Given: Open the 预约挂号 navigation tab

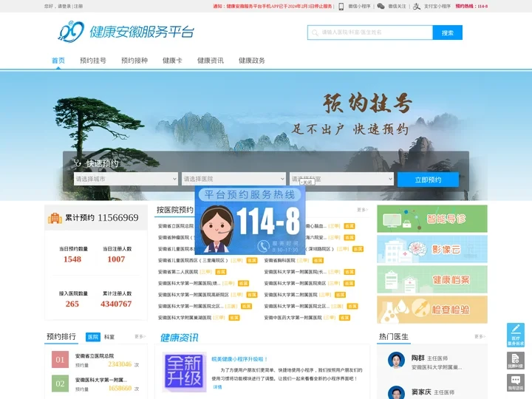Looking at the screenshot, I should click(x=93, y=61).
